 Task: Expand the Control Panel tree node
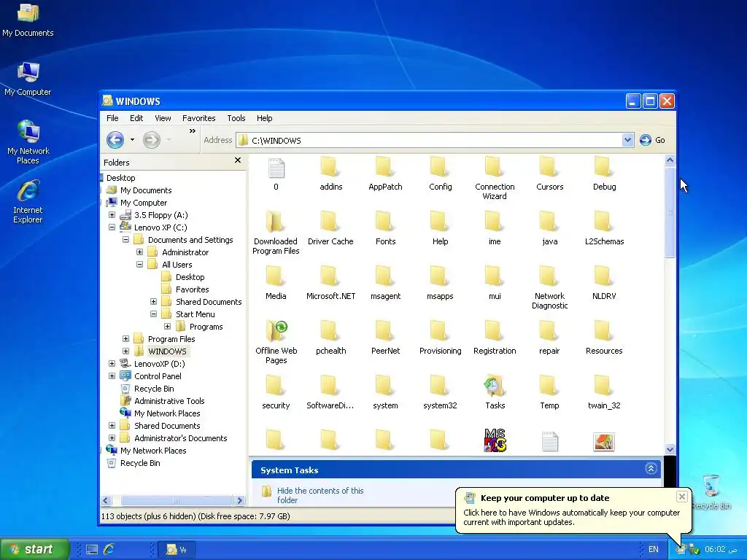click(x=112, y=376)
